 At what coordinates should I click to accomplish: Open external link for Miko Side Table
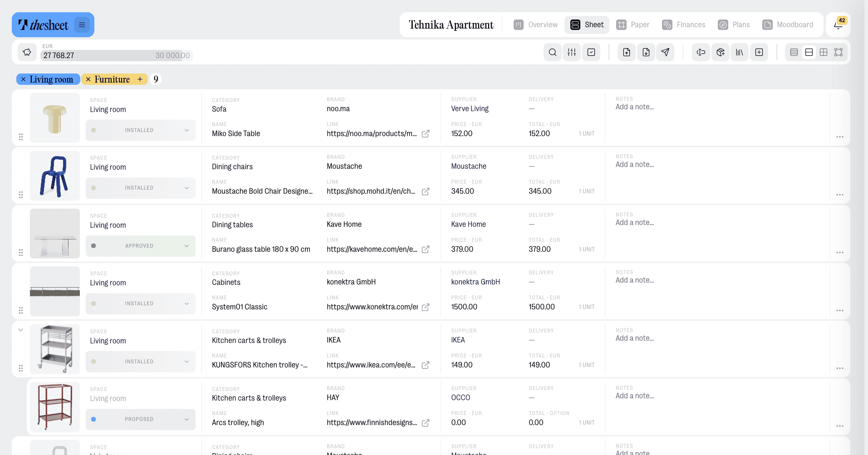(x=426, y=134)
